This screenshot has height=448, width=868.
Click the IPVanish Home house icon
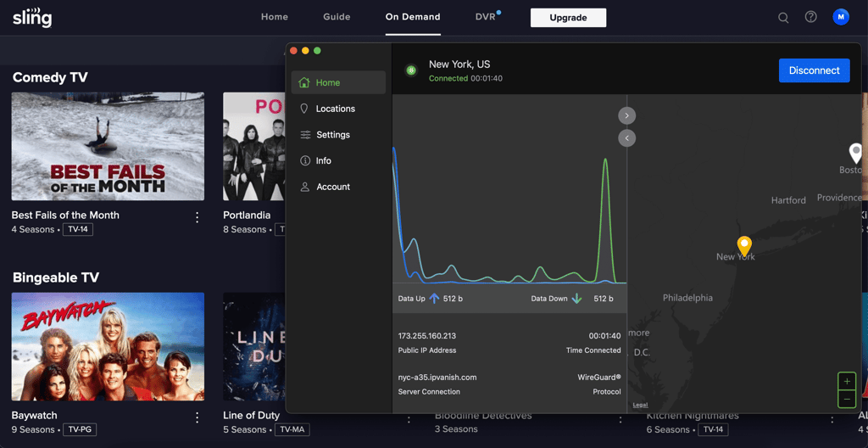(x=303, y=82)
